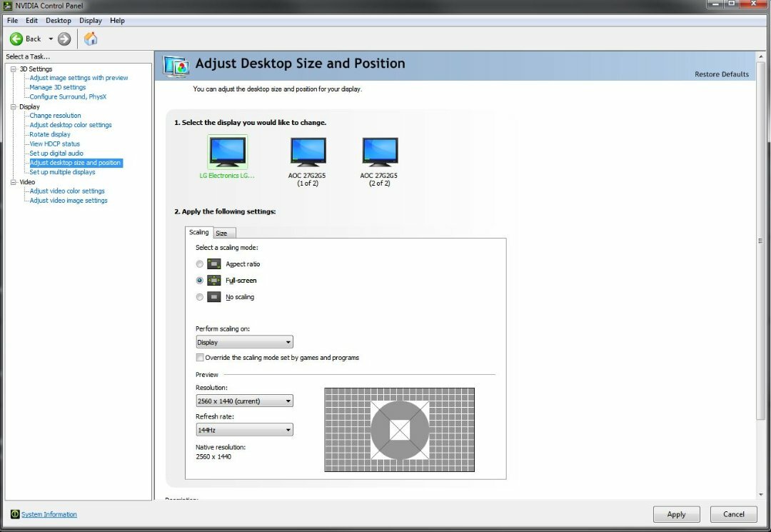This screenshot has width=771, height=532.
Task: Enable override of game scaling mode
Action: click(x=200, y=357)
